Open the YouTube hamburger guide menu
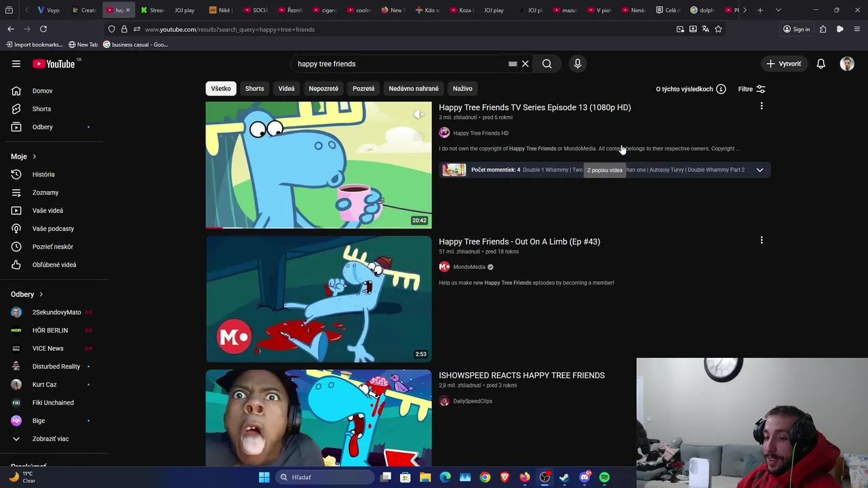Screen dimensions: 868x488 pos(16,64)
